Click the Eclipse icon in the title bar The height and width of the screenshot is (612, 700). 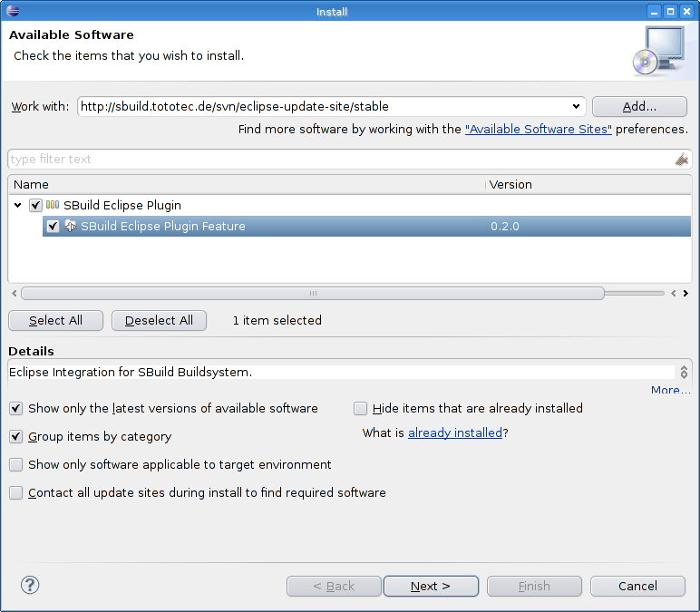(13, 11)
